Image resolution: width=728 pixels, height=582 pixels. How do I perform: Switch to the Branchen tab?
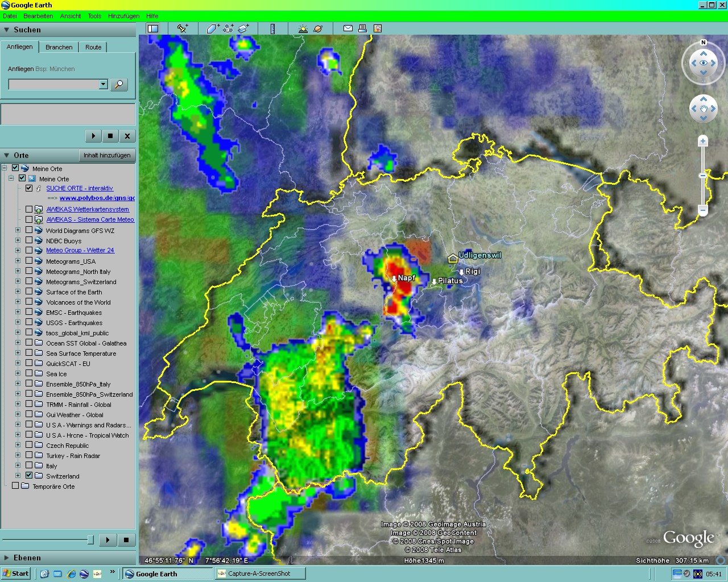(59, 47)
